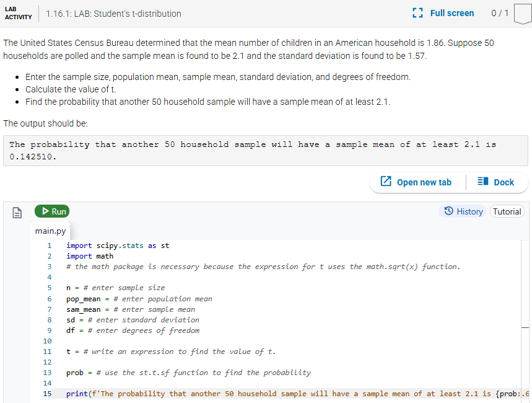Open the Tutorial
Screen dimensions: 532x403
click(x=507, y=211)
